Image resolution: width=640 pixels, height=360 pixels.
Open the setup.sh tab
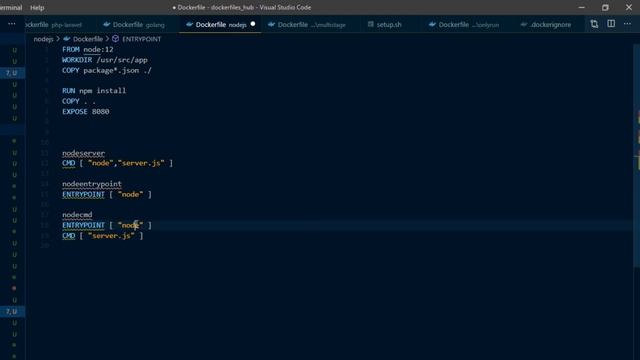click(x=384, y=24)
